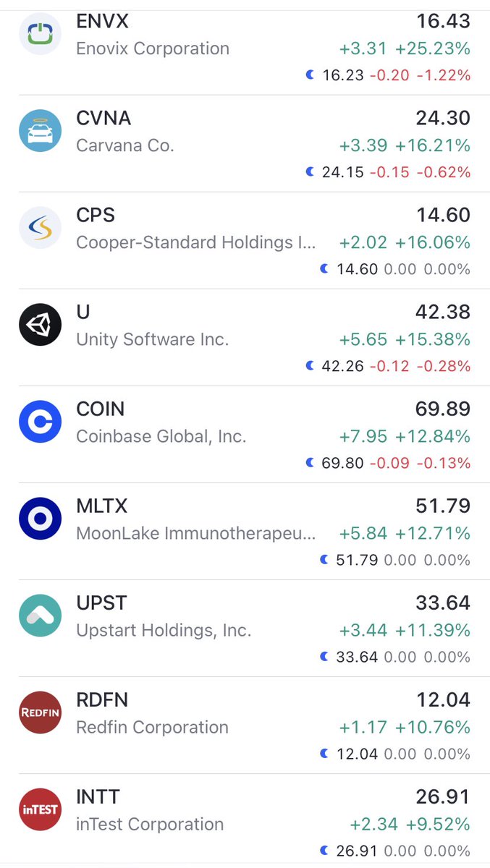Image resolution: width=490 pixels, height=868 pixels.
Task: Click the MLTX ticker symbol
Action: click(102, 506)
